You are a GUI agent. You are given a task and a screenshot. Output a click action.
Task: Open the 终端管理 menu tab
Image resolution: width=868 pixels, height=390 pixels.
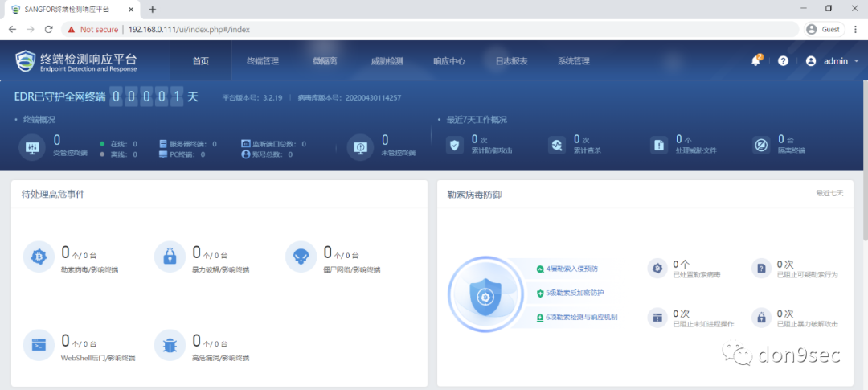[262, 61]
